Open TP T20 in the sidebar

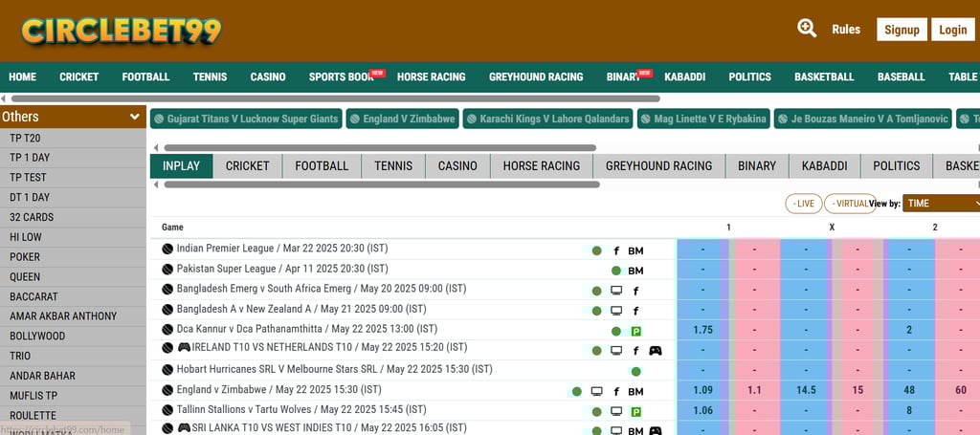point(73,138)
